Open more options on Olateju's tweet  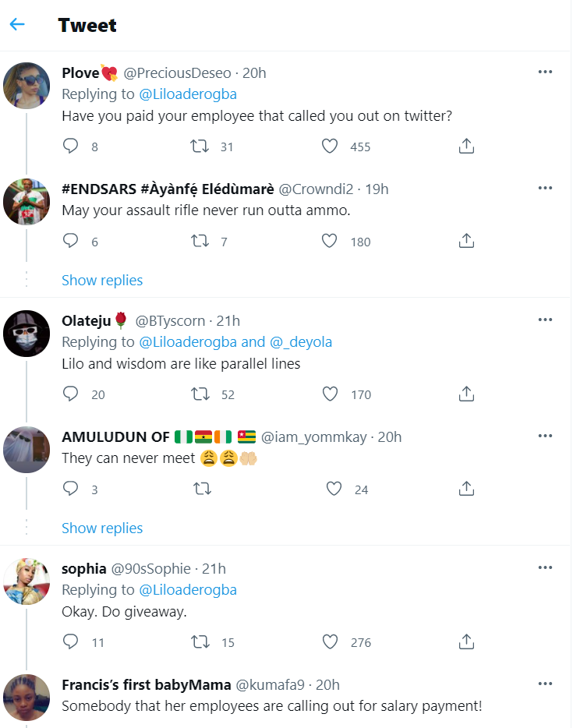click(545, 320)
